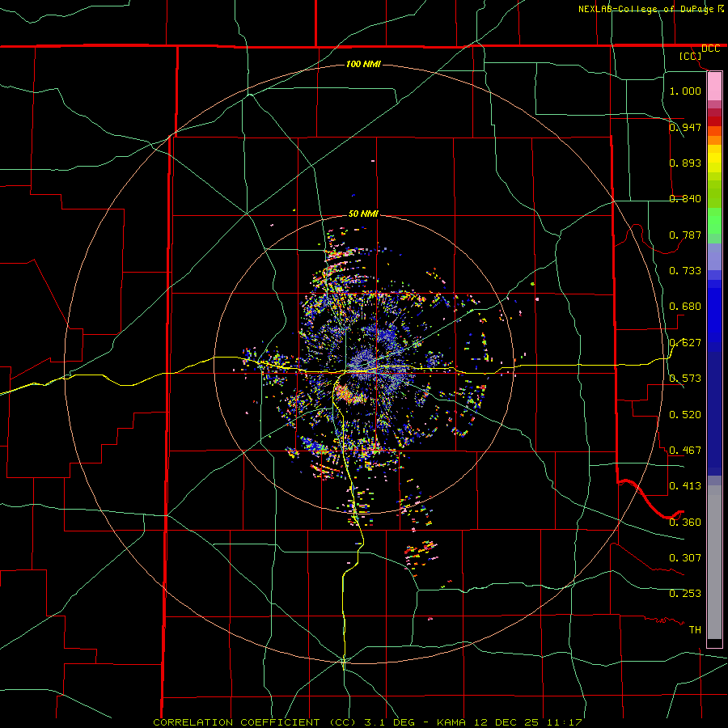The width and height of the screenshot is (728, 728).
Task: Click the 100 NMI range ring label
Action: 363,64
